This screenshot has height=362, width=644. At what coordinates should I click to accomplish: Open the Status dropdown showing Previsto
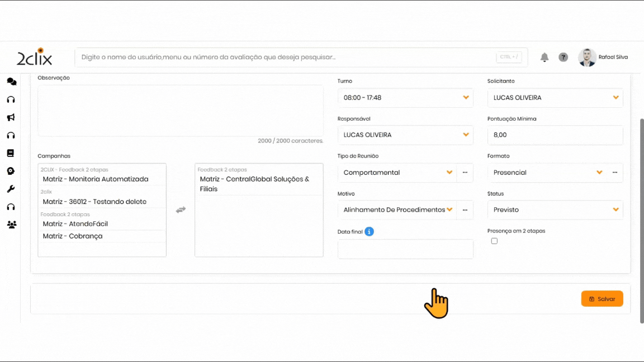555,210
